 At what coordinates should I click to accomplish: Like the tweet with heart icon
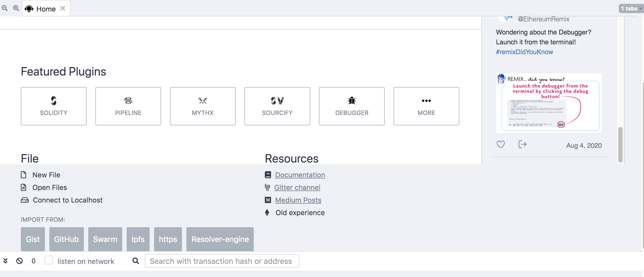pos(501,144)
